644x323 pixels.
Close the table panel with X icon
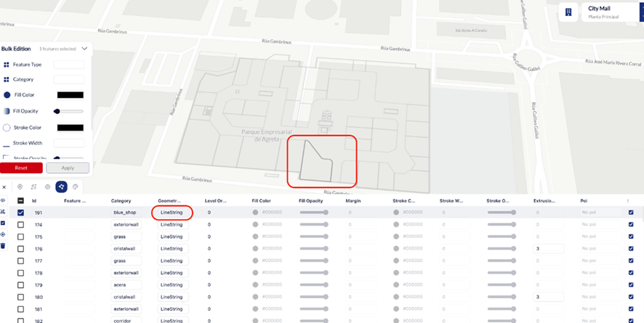point(4,187)
